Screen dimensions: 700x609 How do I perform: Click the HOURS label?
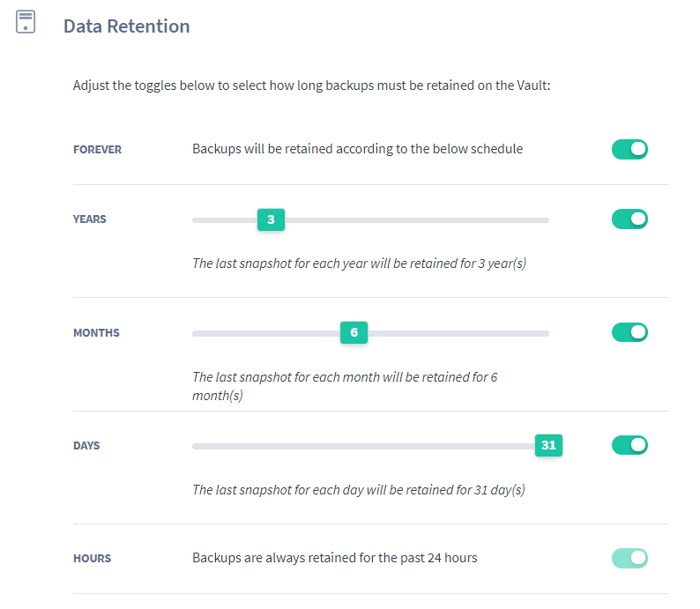[92, 559]
